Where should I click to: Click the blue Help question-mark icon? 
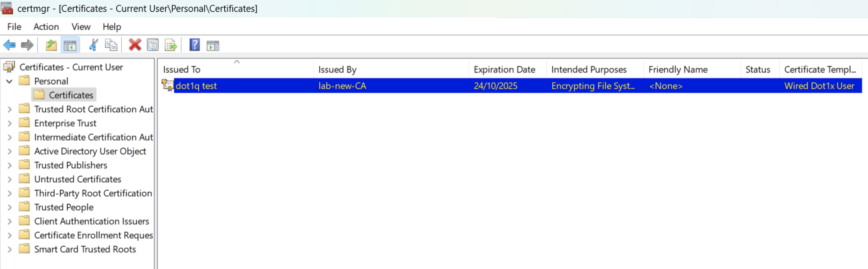[x=194, y=45]
